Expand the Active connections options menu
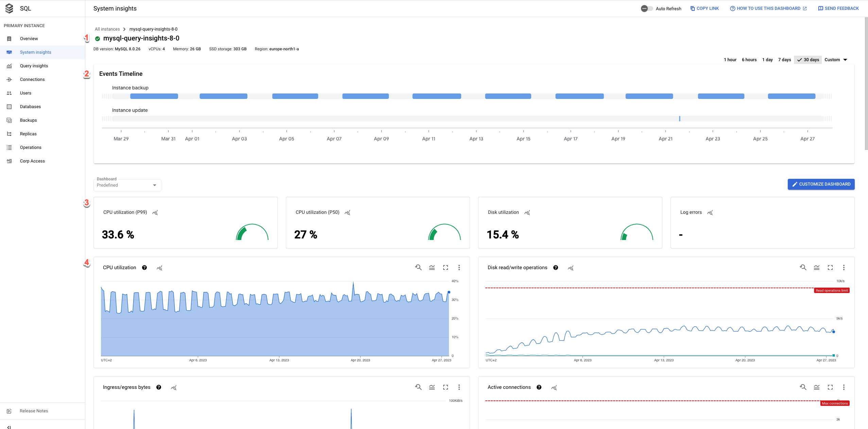This screenshot has height=429, width=868. tap(844, 387)
